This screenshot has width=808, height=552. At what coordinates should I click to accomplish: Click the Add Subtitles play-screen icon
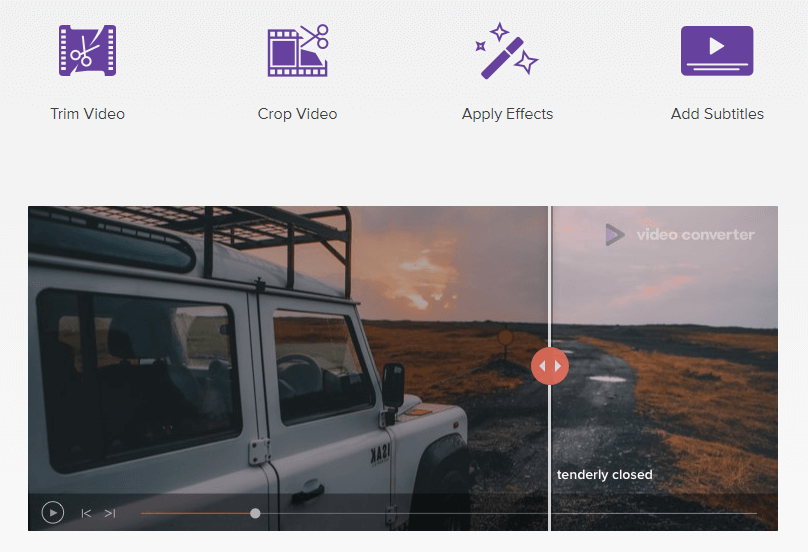point(717,51)
